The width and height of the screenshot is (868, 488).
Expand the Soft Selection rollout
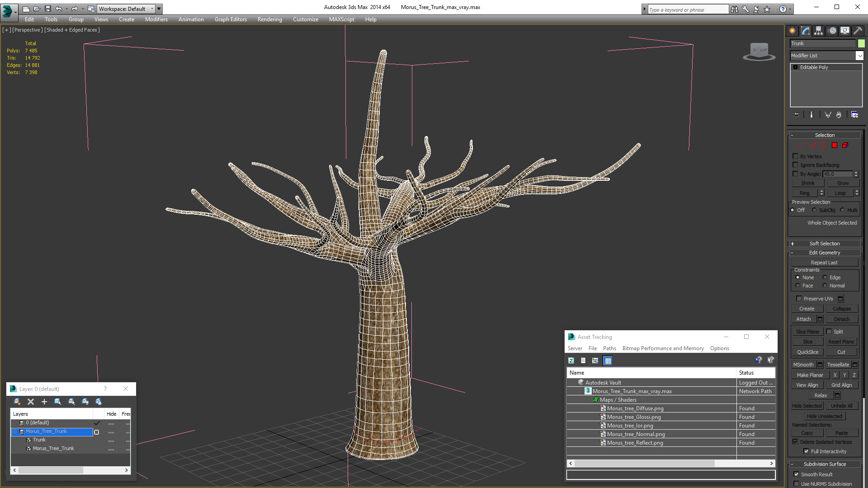(825, 244)
